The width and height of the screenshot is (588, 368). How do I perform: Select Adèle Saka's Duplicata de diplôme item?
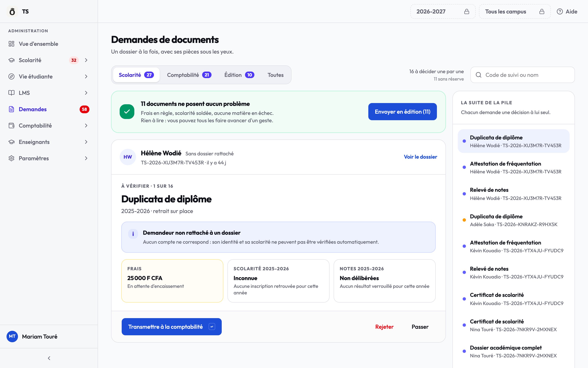point(513,220)
